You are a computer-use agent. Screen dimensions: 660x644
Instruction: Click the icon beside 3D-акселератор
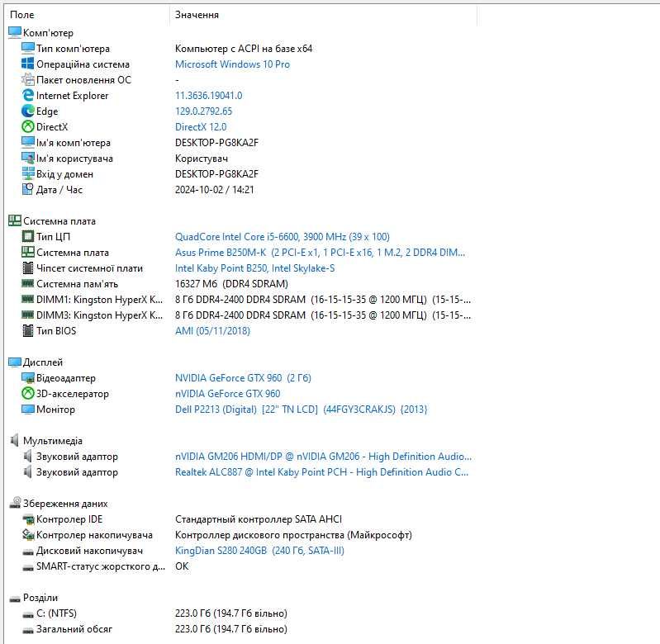coord(28,393)
